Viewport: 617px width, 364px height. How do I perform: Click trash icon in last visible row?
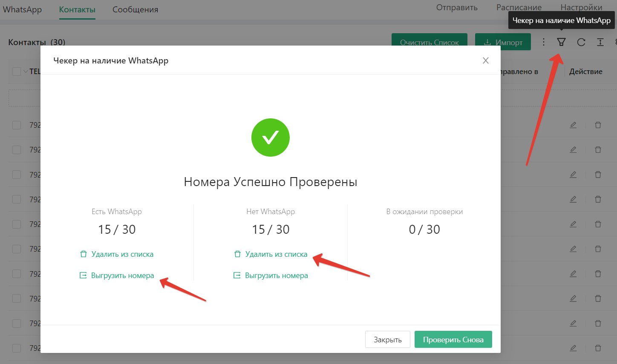click(x=598, y=348)
